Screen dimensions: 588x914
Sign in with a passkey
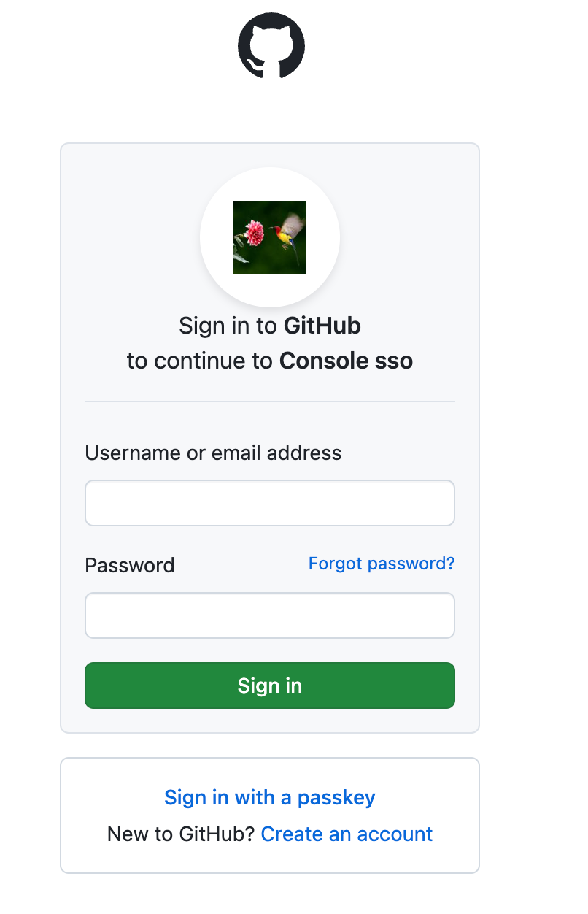[269, 797]
